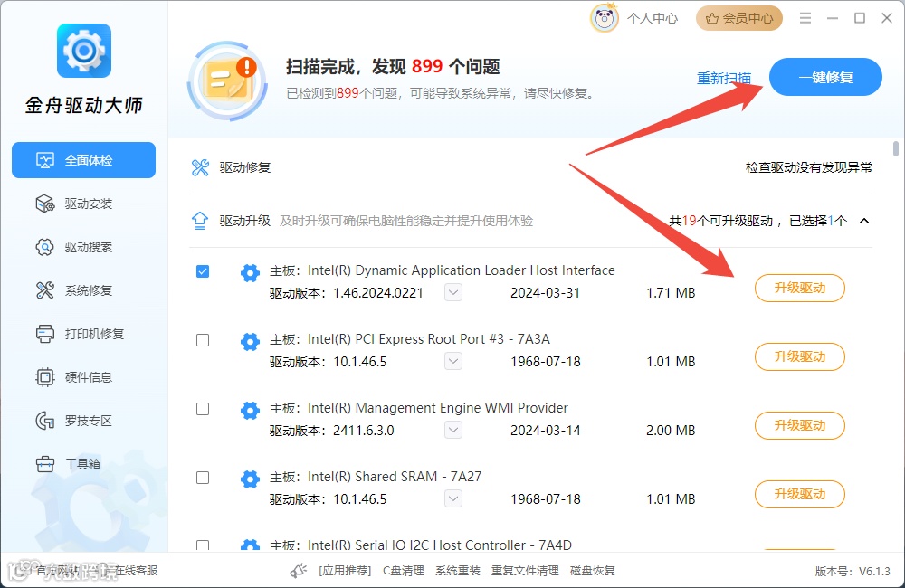This screenshot has height=588, width=905.
Task: Click the megaphone announcement icon
Action: [299, 571]
